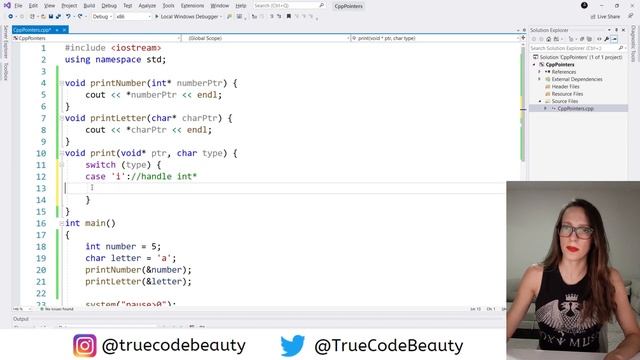Open the Project menu
This screenshot has width=640, height=360.
click(69, 6)
